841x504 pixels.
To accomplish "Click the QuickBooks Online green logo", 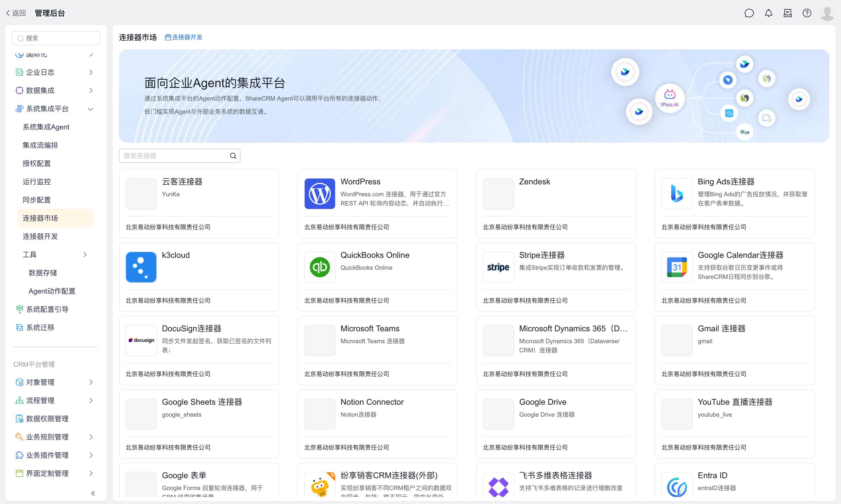I will 319,267.
